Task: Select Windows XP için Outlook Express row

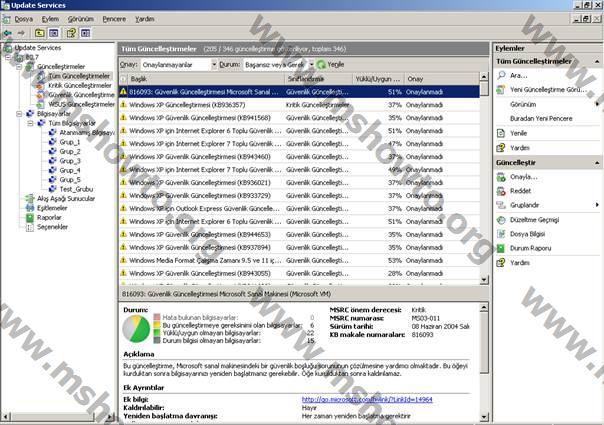Action: 299,208
